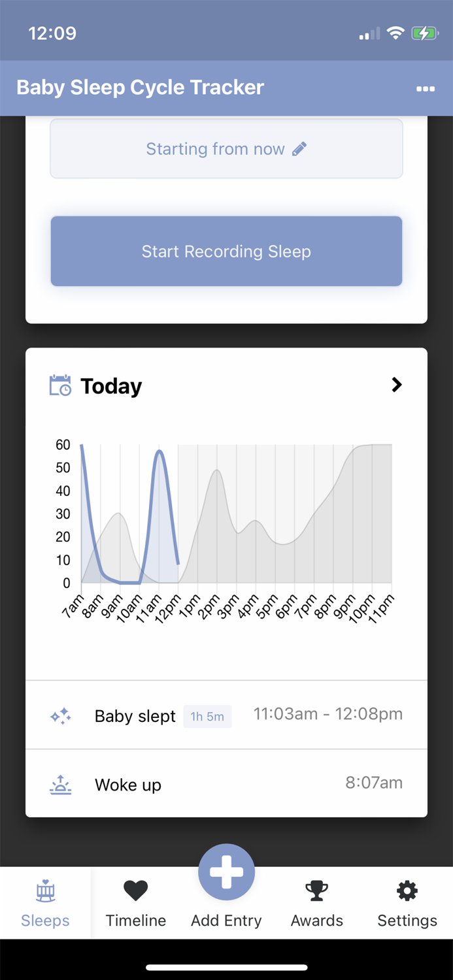Select the 11:03am - 12:08pm time range

pos(329,713)
